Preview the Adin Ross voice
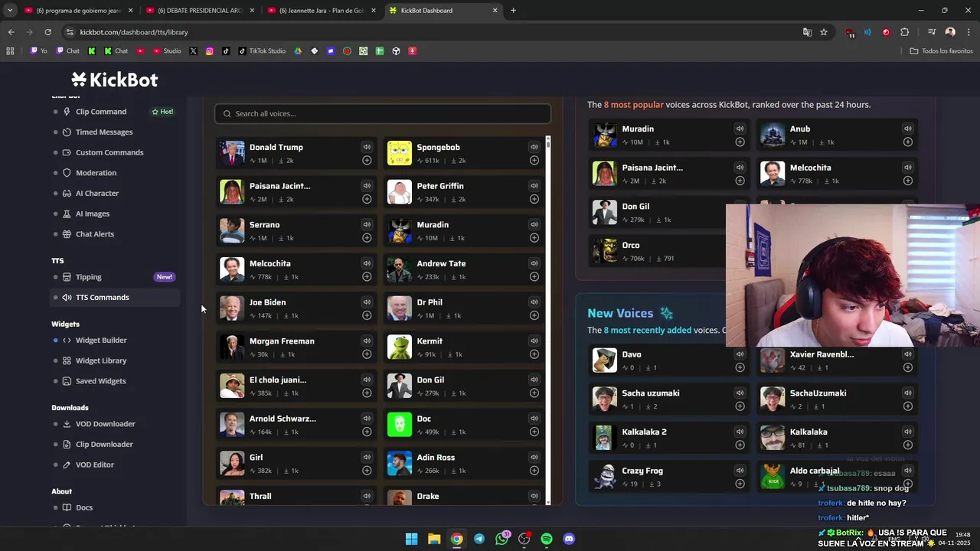Screen dimensions: 980x551 tap(534, 457)
